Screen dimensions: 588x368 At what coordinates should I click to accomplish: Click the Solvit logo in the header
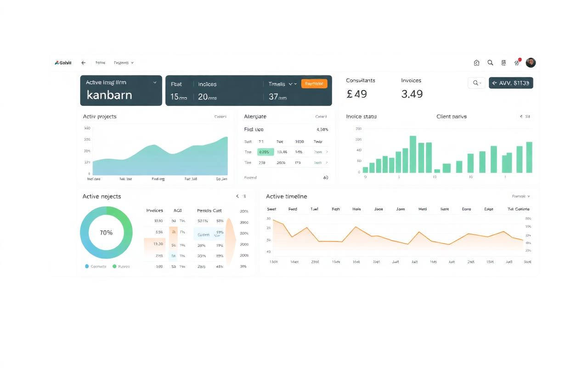coord(63,63)
